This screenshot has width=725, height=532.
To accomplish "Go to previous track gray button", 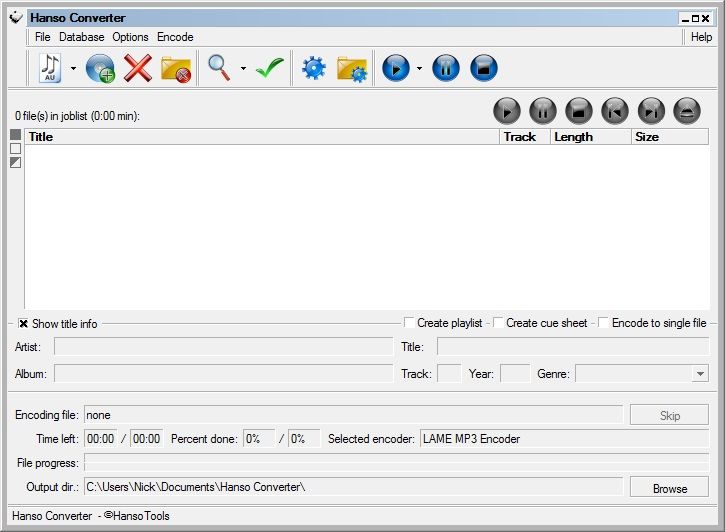I will pyautogui.click(x=615, y=111).
